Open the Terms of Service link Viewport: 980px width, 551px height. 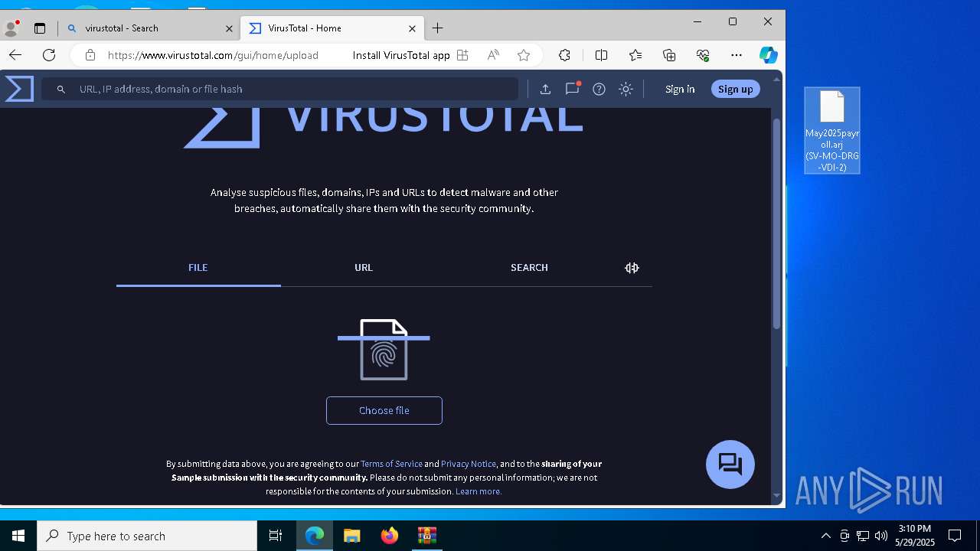pos(391,464)
